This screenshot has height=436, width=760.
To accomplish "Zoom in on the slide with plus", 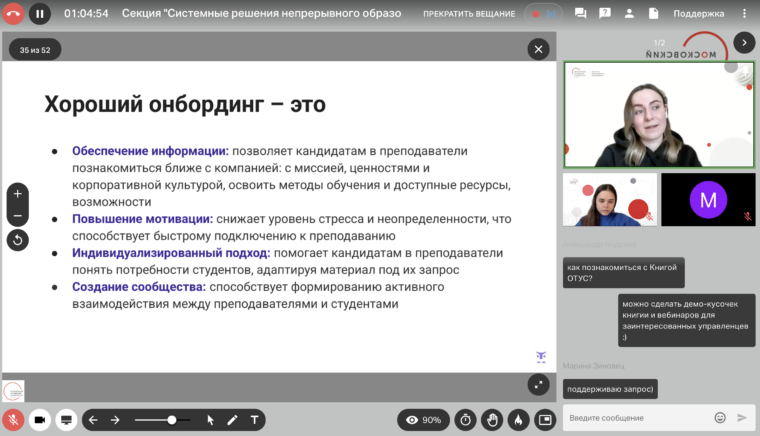I will click(17, 193).
